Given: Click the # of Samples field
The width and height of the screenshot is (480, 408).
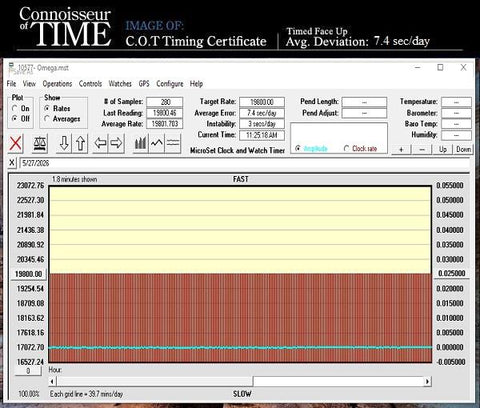Looking at the screenshot, I should click(165, 102).
